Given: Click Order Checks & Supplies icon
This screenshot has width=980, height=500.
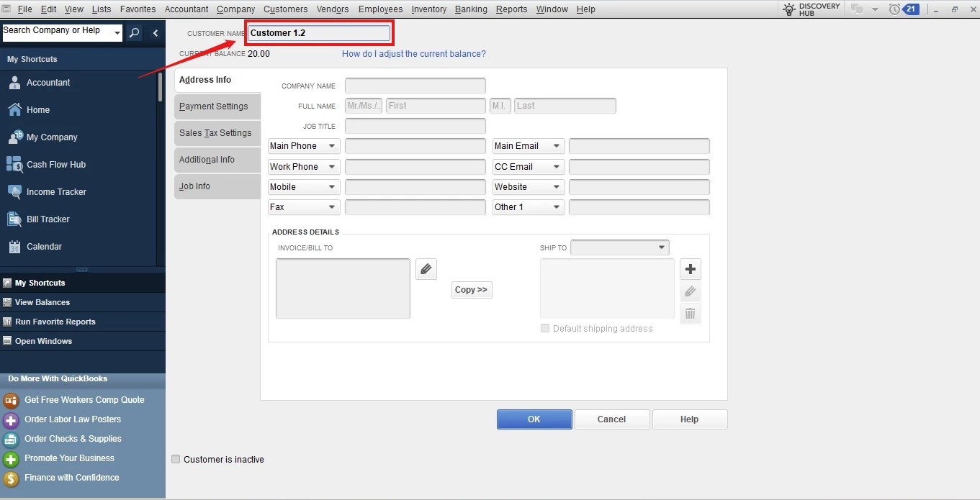Looking at the screenshot, I should 11,439.
